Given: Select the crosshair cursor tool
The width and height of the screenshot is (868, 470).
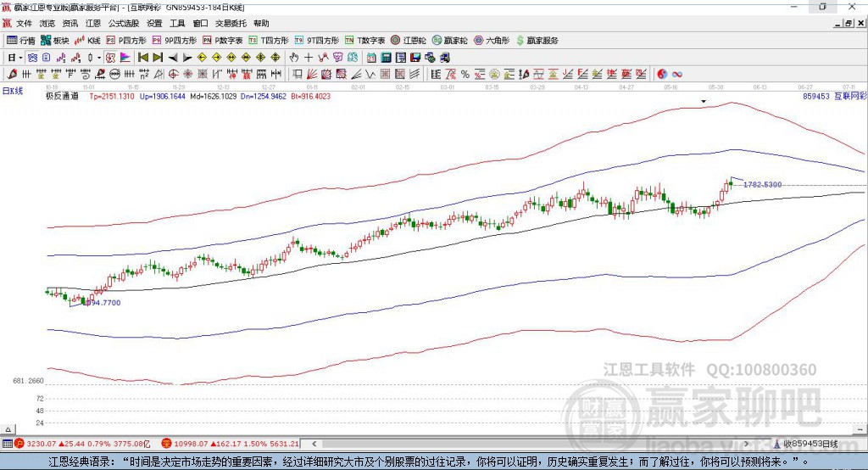Looking at the screenshot, I should point(309,58).
